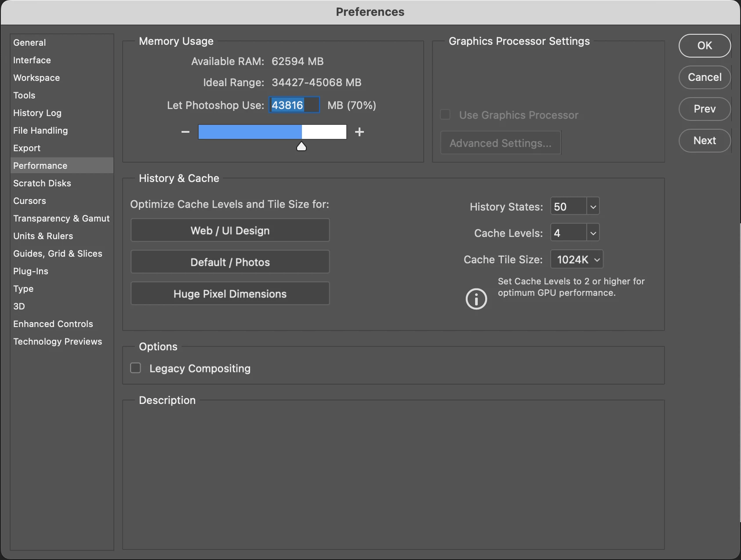Click the Web / UI Design button
This screenshot has width=741, height=560.
pos(230,230)
